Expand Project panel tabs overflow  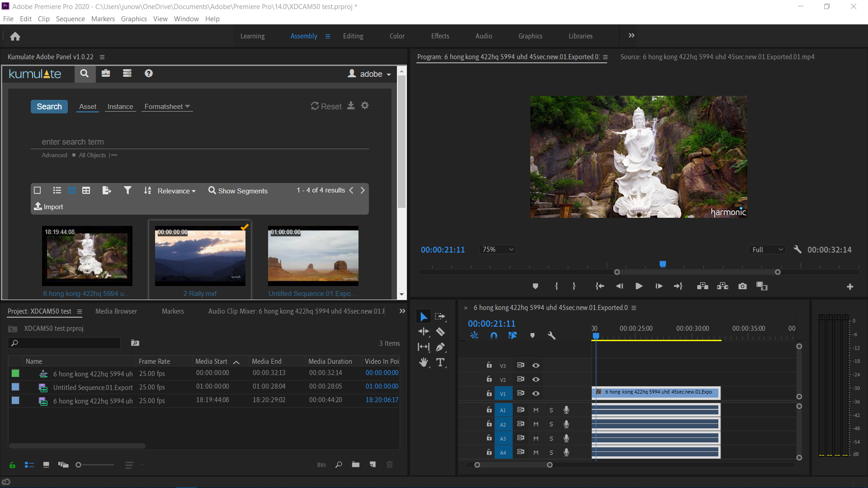click(x=402, y=311)
